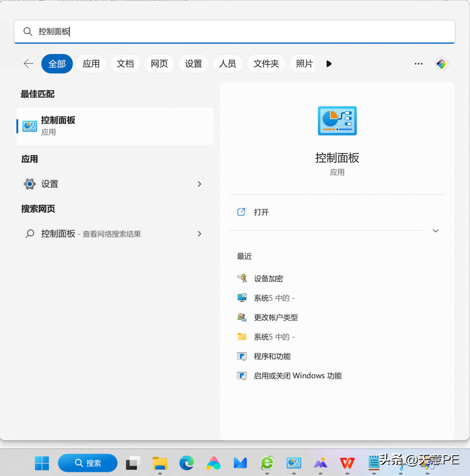Open the 程序和功能 recent item
Viewport: 470px width, 476px height.
pyautogui.click(x=272, y=356)
